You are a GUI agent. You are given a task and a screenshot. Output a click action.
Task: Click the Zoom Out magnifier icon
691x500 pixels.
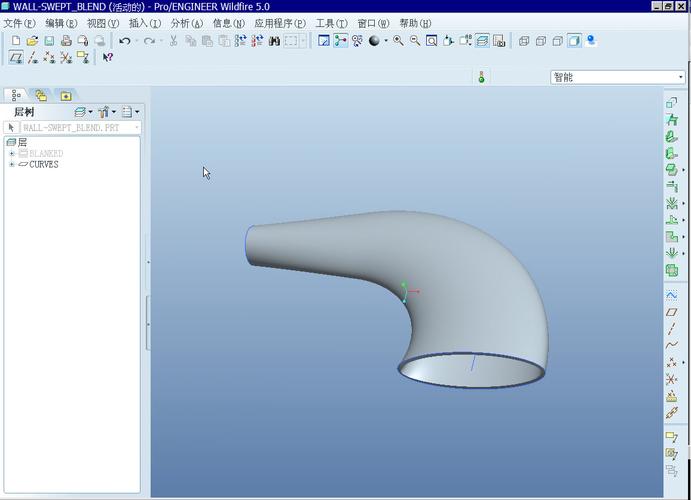(414, 41)
